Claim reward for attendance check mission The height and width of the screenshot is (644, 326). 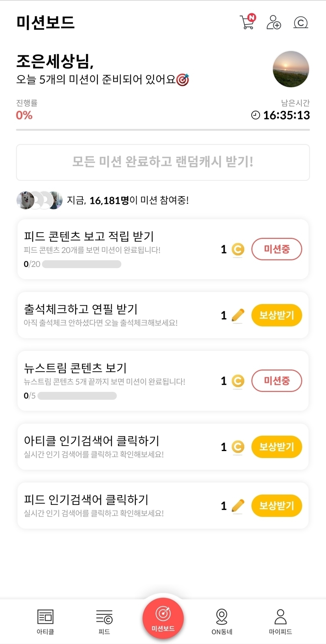pyautogui.click(x=277, y=315)
